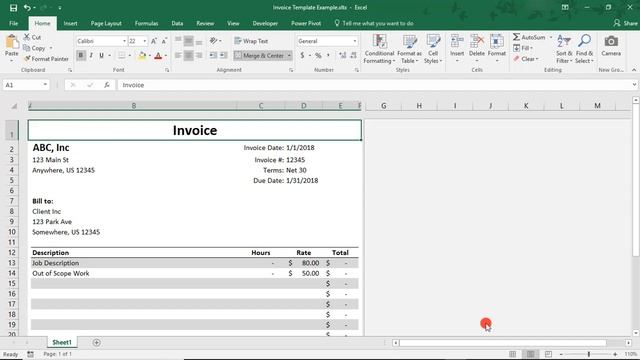The image size is (640, 360).
Task: Toggle Align Left
Action: 178,55
